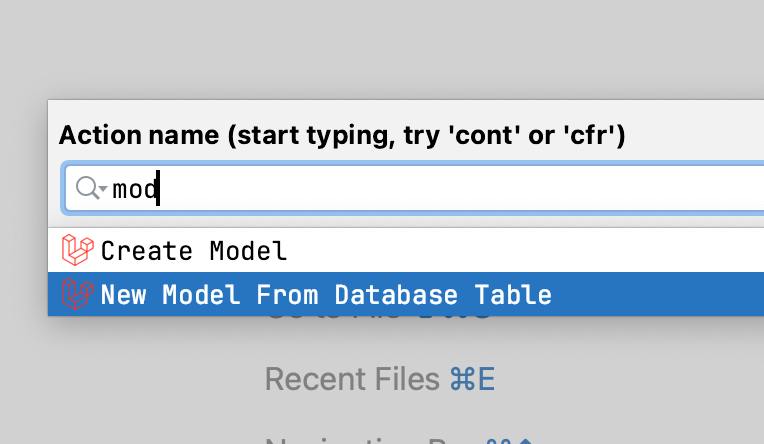This screenshot has height=444, width=764.
Task: Click gray background above the action popup
Action: (x=382, y=49)
